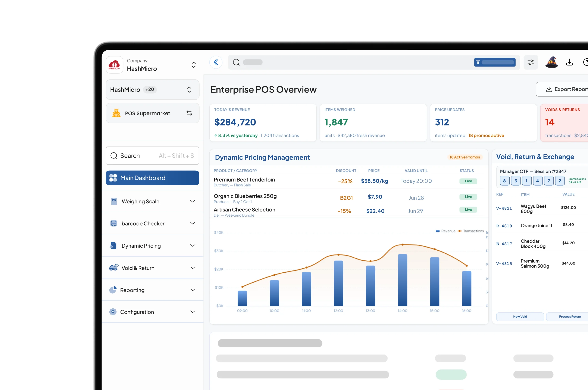Screen dimensions: 588x390
Task: Select the Artisan Cheese Selection row
Action: point(349,211)
